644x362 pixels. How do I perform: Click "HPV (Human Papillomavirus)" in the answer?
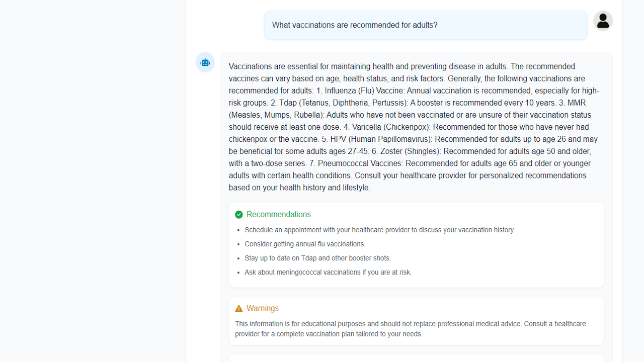click(x=381, y=139)
